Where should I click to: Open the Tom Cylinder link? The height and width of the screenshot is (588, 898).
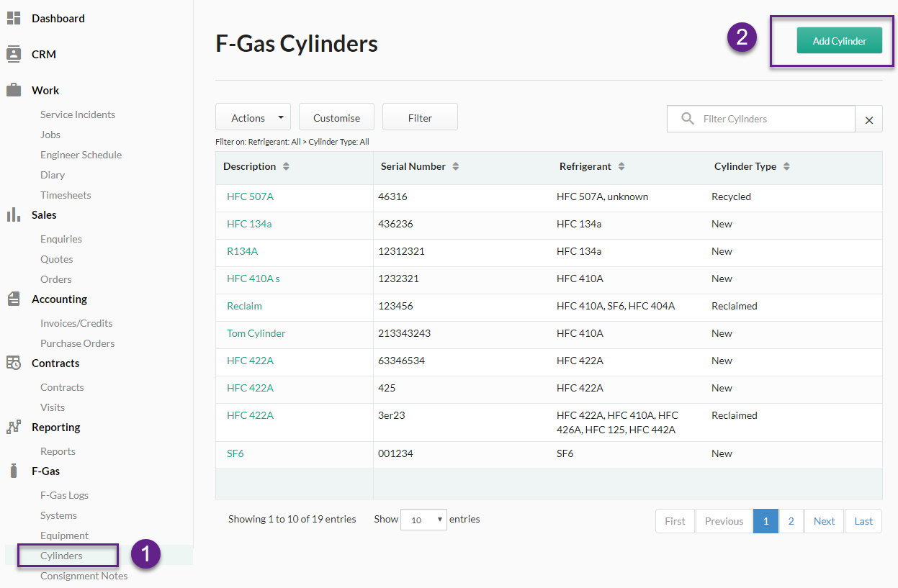(256, 333)
